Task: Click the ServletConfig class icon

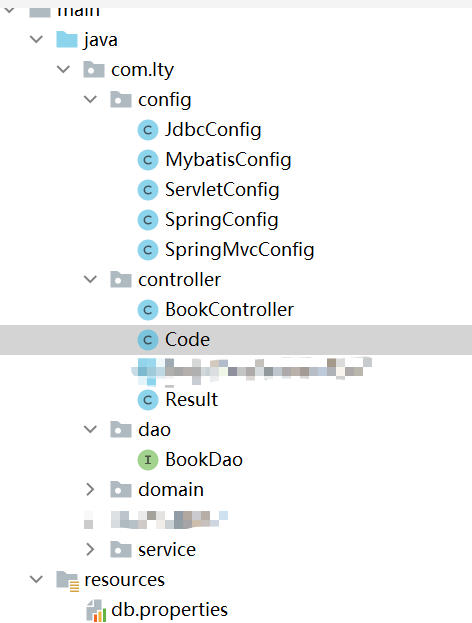Action: point(148,190)
